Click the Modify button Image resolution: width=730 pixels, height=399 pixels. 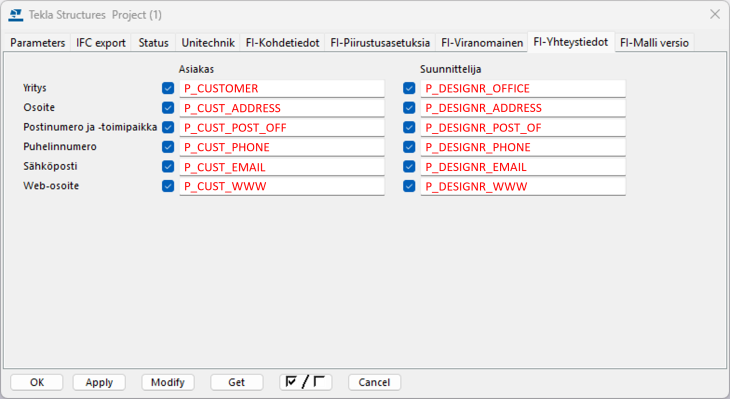click(168, 382)
